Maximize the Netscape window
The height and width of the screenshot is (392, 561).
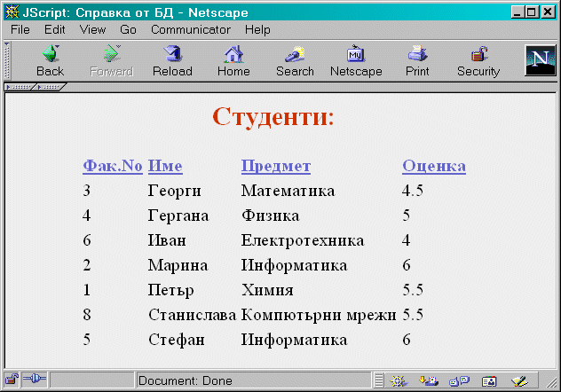532,12
